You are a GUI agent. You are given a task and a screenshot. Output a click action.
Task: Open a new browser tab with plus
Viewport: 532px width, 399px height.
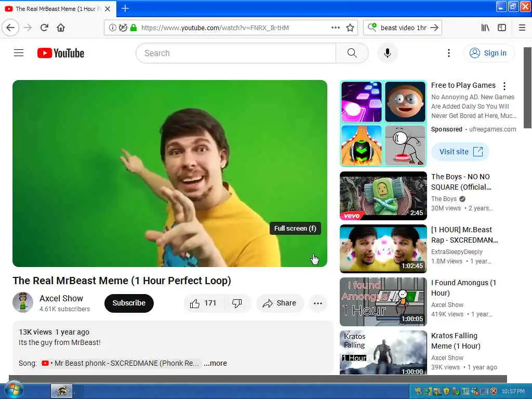click(x=125, y=8)
